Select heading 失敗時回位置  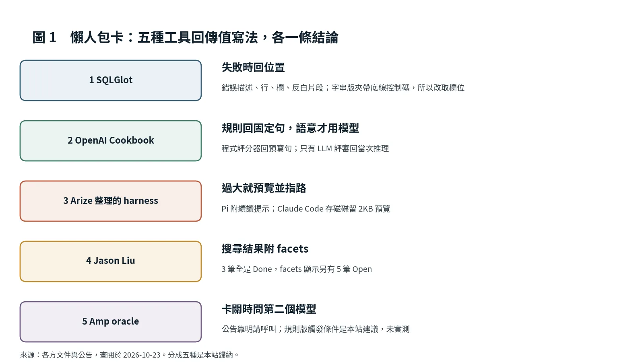[253, 68]
